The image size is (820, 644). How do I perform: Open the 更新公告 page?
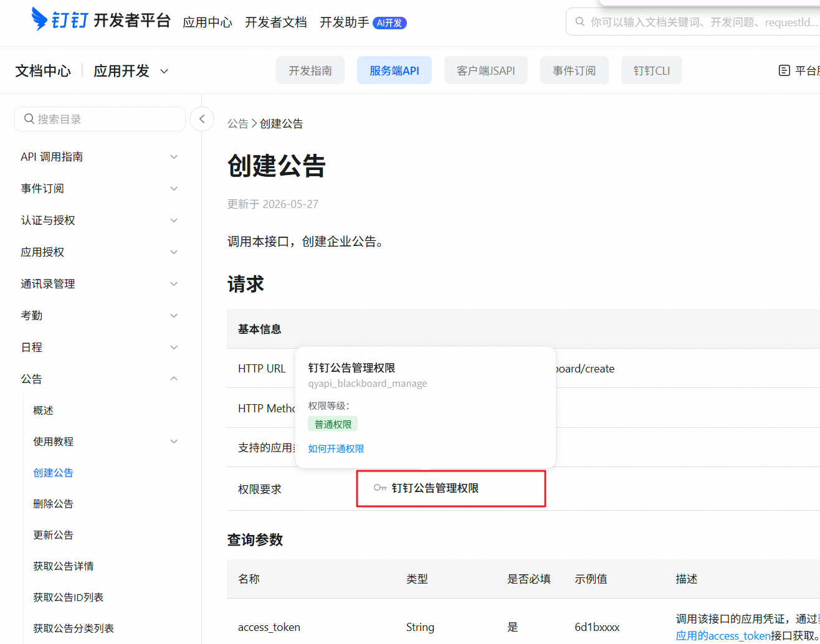coord(53,535)
